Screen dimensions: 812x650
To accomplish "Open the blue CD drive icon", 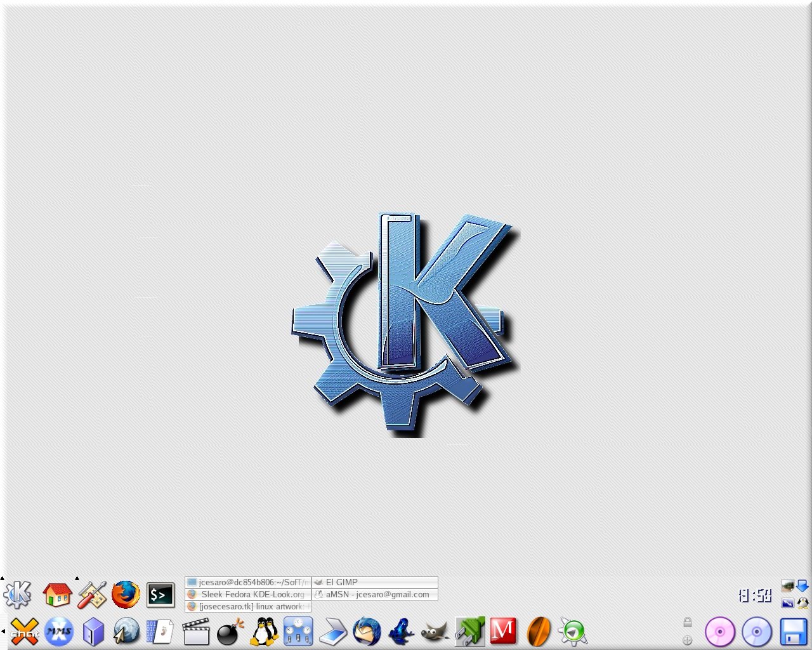I will (757, 632).
